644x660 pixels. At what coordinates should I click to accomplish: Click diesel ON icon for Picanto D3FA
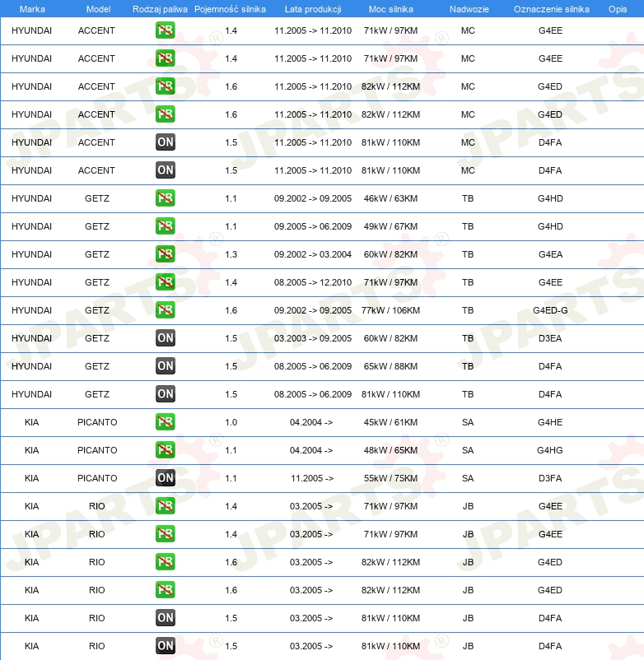coord(165,478)
